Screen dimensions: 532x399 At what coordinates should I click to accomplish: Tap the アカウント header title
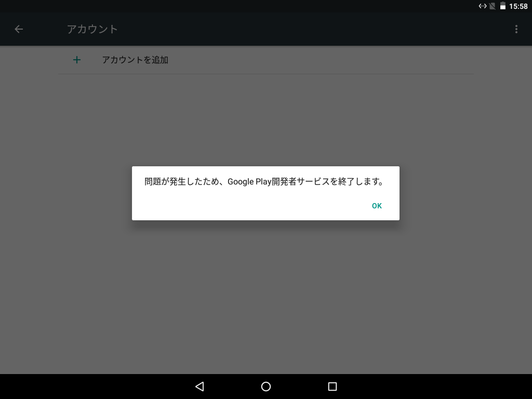92,29
